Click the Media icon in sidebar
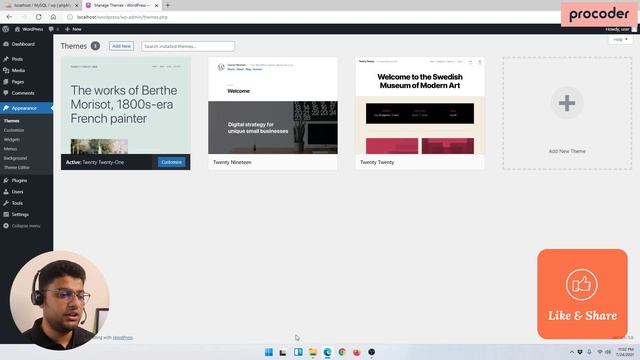640x360 pixels. pyautogui.click(x=6, y=70)
